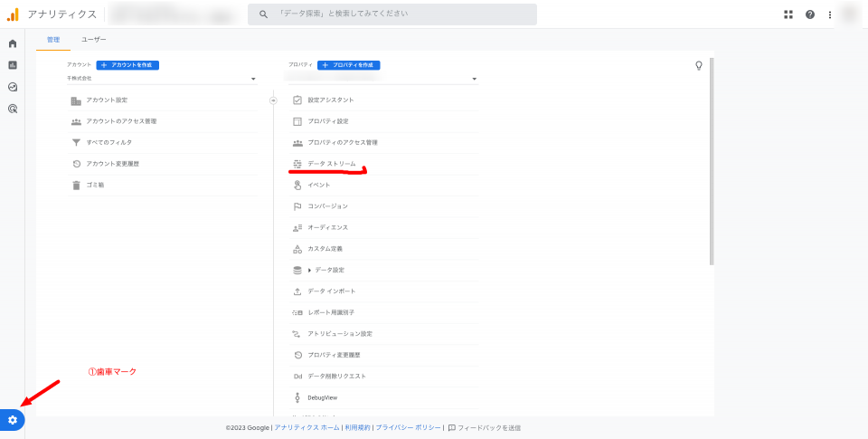Open アカウント設定 text label
Image resolution: width=868 pixels, height=439 pixels.
click(107, 100)
